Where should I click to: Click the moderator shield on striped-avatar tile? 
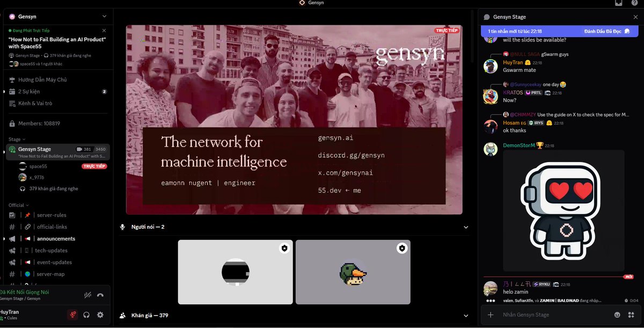pos(284,248)
